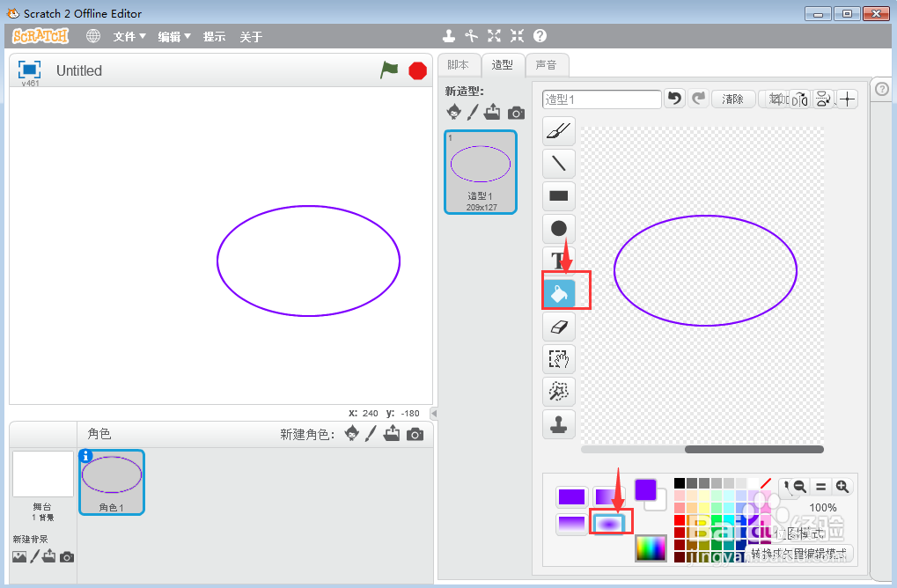Viewport: 897px width, 588px height.
Task: Select the duplicate stamp in top toolbar
Action: pos(449,36)
